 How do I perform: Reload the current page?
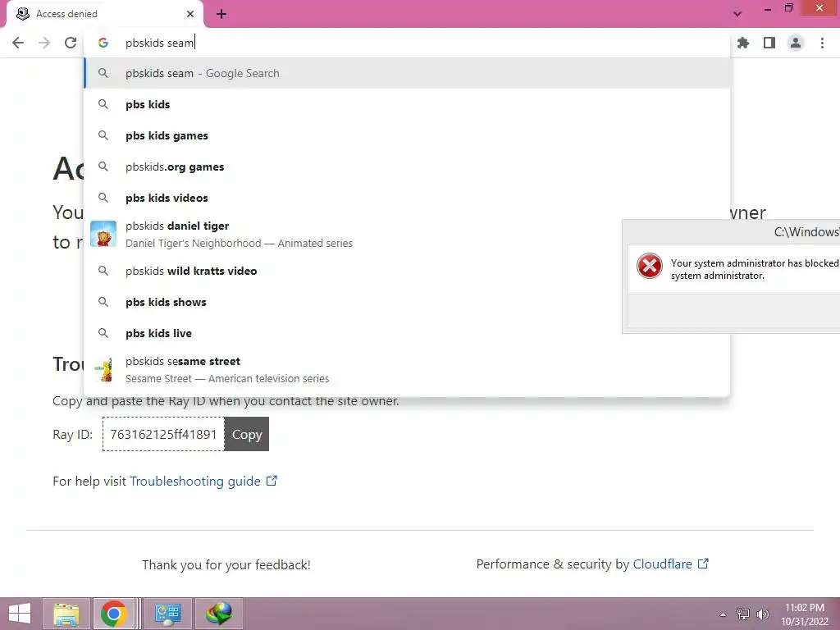[71, 43]
